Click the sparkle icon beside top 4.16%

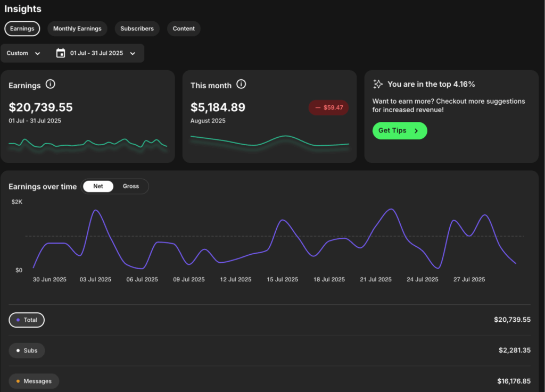(x=378, y=84)
